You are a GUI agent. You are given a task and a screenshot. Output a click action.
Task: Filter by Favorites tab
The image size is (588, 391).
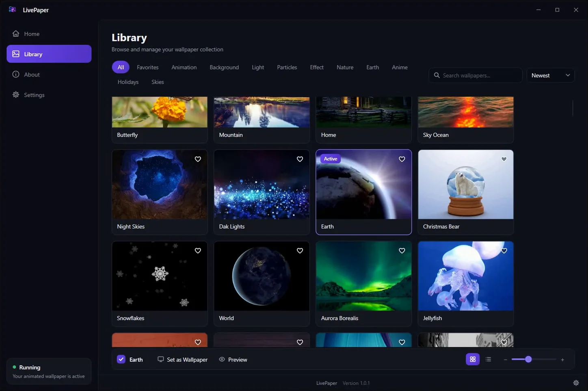tap(147, 67)
